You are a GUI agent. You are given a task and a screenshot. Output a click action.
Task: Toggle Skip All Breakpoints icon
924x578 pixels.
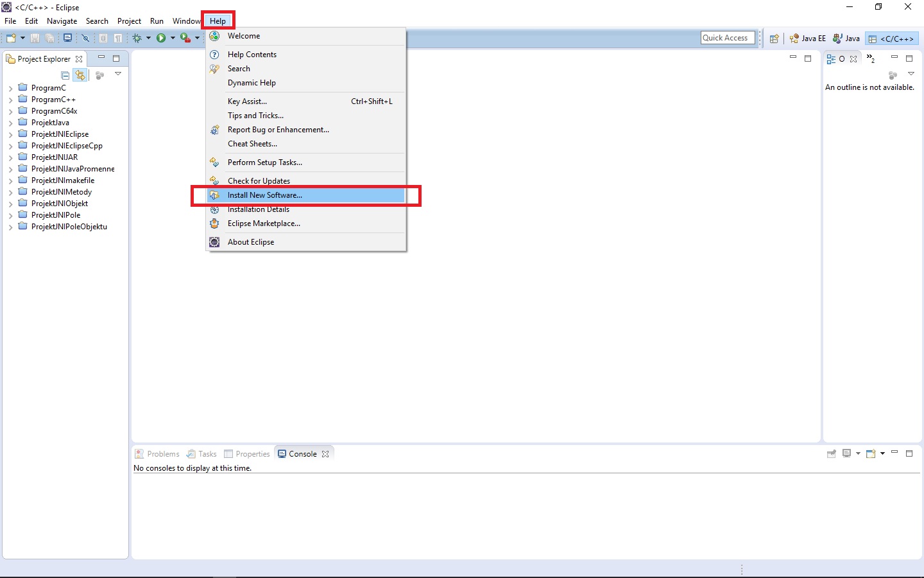pos(85,39)
